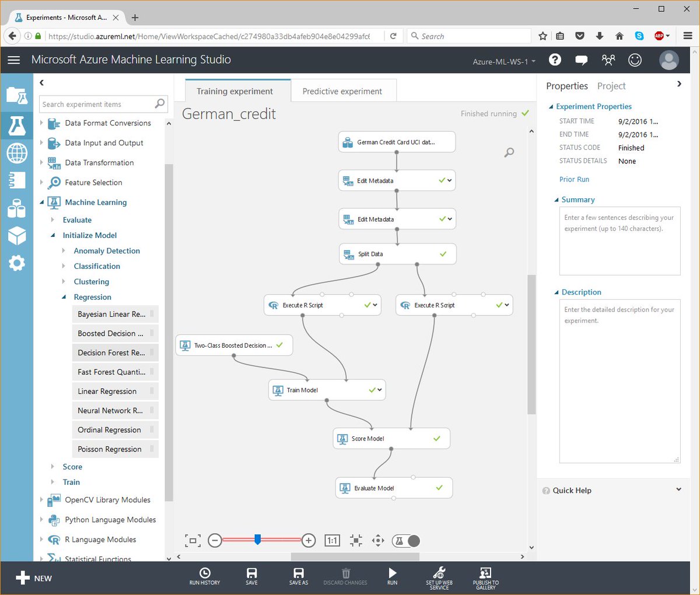The height and width of the screenshot is (595, 700).
Task: Switch to Training experiment tab
Action: click(237, 91)
